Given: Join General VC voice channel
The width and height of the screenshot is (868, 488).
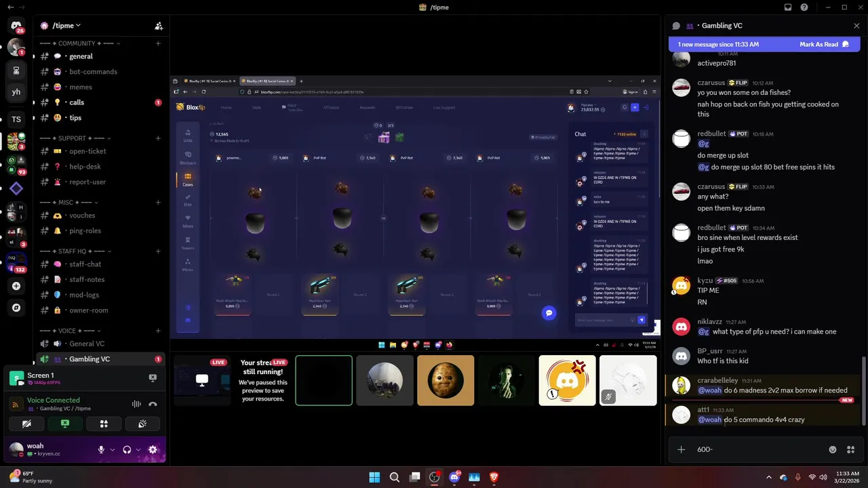Looking at the screenshot, I should click(x=100, y=344).
